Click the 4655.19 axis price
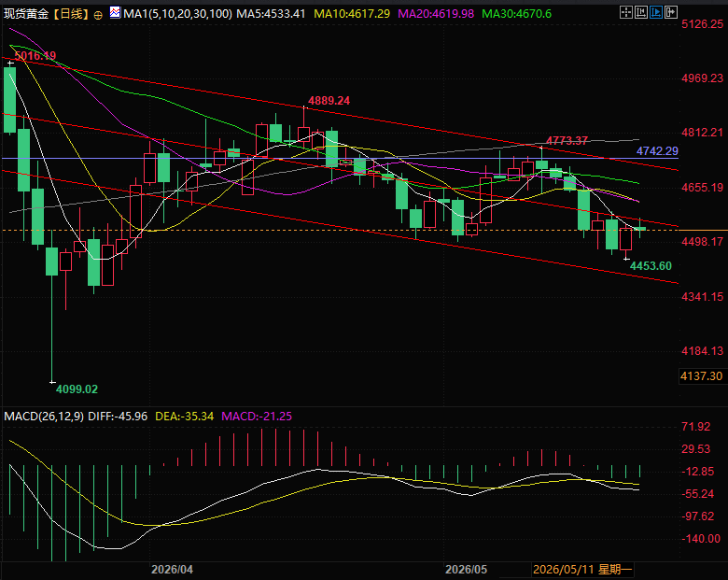This screenshot has height=580, width=728. [703, 188]
